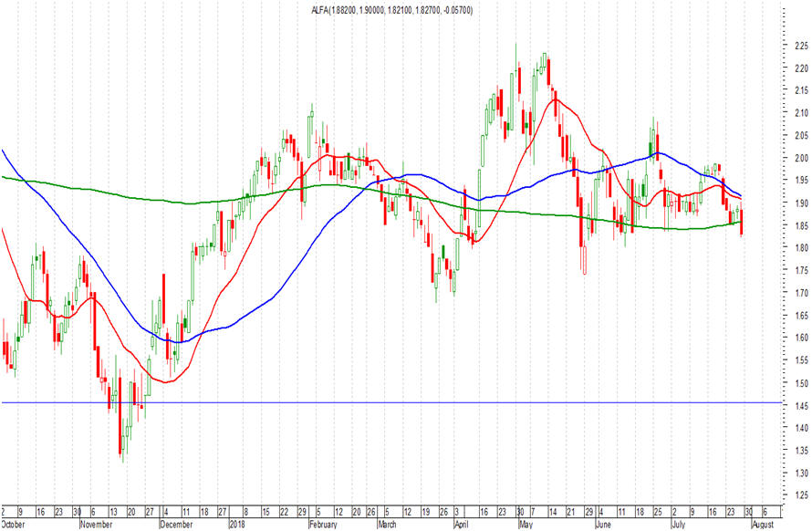Select the horizontal blue support line at 1.45
Screen dimensions: 812x531
[391, 402]
